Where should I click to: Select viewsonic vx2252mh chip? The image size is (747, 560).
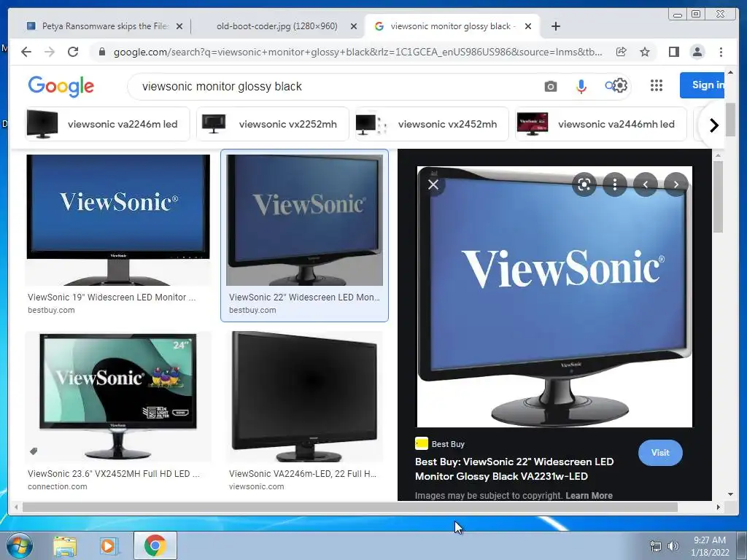(273, 124)
